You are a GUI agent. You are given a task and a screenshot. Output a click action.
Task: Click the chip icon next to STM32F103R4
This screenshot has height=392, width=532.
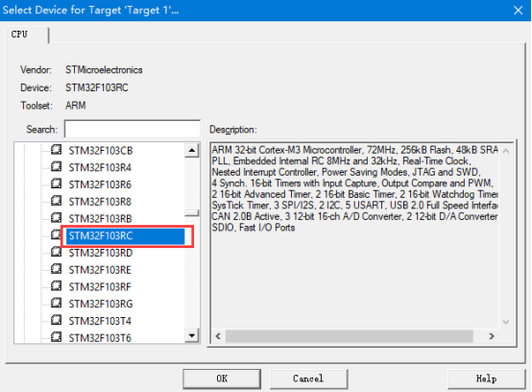(x=57, y=166)
